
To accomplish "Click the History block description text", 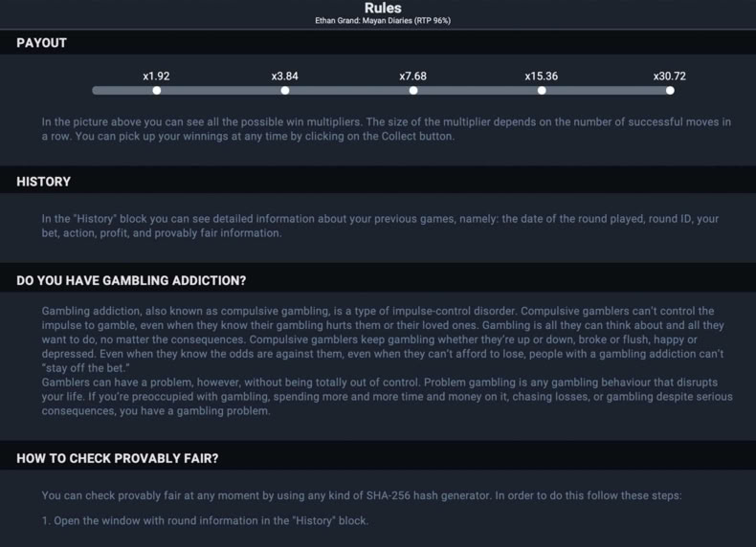I will coord(380,226).
